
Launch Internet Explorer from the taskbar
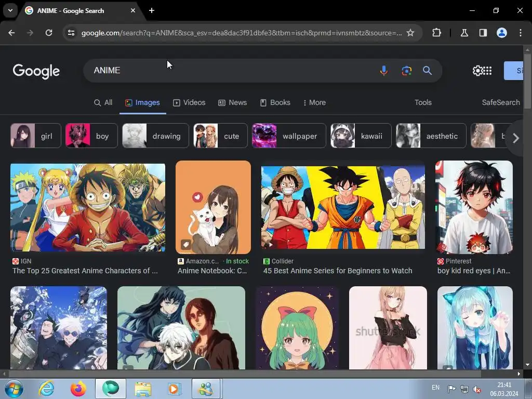(46, 389)
